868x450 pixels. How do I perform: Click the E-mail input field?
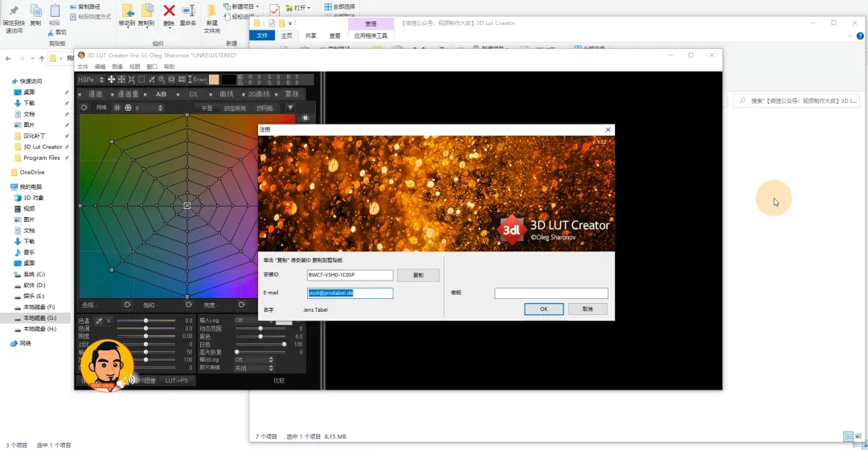coord(350,292)
